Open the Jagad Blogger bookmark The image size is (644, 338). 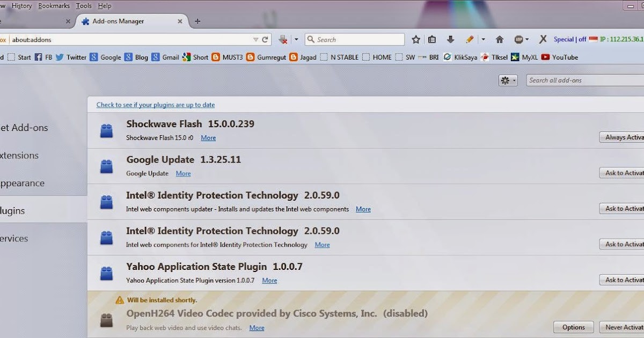[x=303, y=57]
